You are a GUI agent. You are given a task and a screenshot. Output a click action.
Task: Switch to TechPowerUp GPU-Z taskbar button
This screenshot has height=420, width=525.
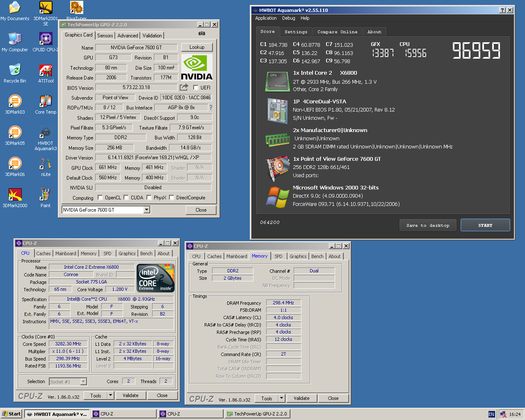click(x=258, y=414)
